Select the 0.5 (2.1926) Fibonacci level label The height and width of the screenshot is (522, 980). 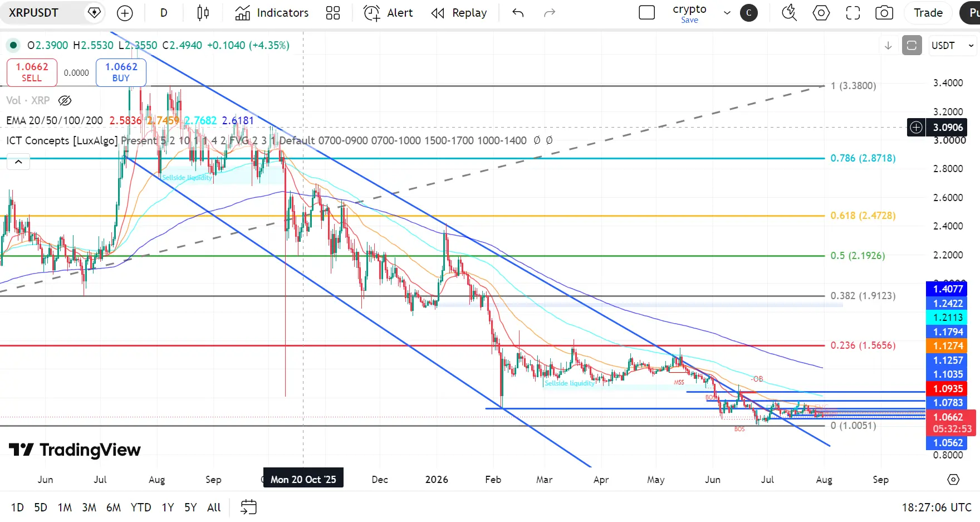pyautogui.click(x=857, y=256)
